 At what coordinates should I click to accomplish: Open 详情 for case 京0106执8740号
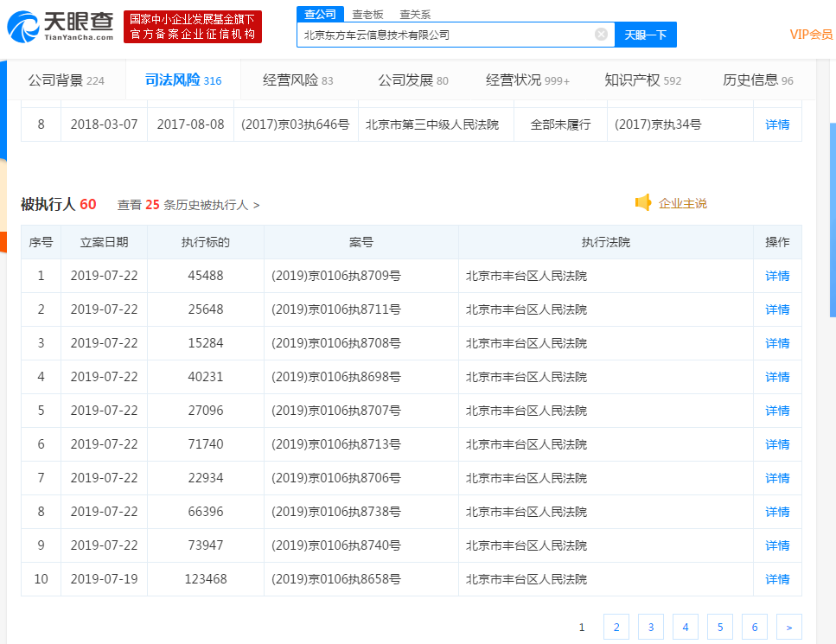tap(777, 545)
